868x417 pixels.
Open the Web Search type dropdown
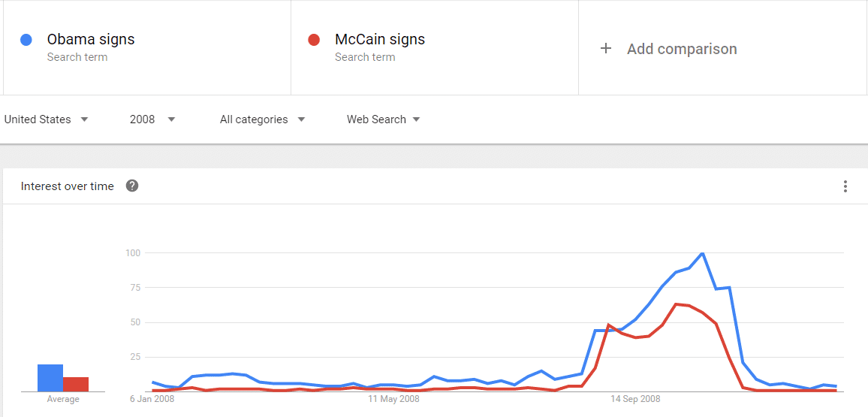click(384, 119)
